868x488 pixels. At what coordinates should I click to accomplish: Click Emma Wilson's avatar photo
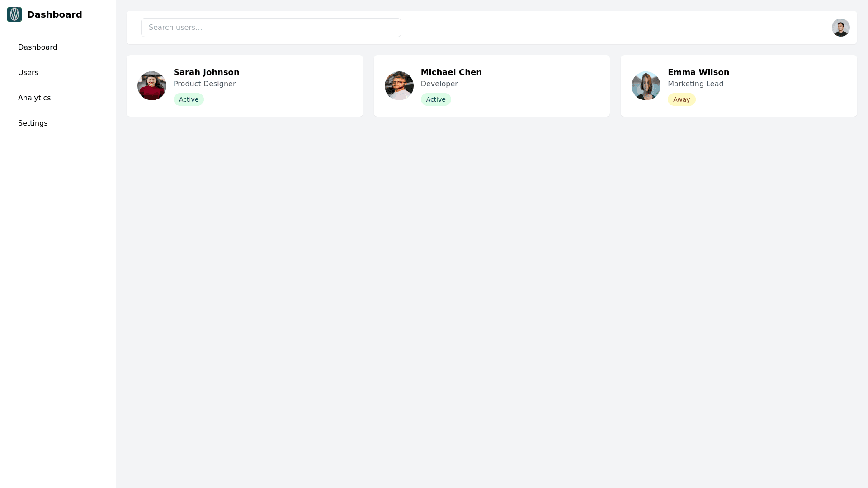tap(646, 86)
